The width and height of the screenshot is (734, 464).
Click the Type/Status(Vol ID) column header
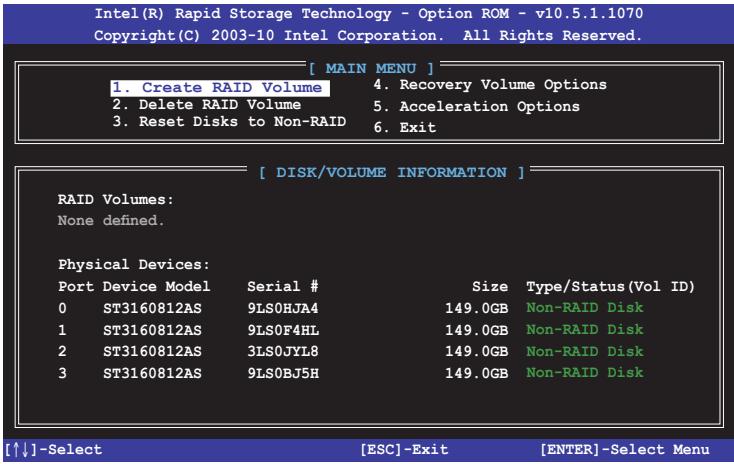coord(610,287)
